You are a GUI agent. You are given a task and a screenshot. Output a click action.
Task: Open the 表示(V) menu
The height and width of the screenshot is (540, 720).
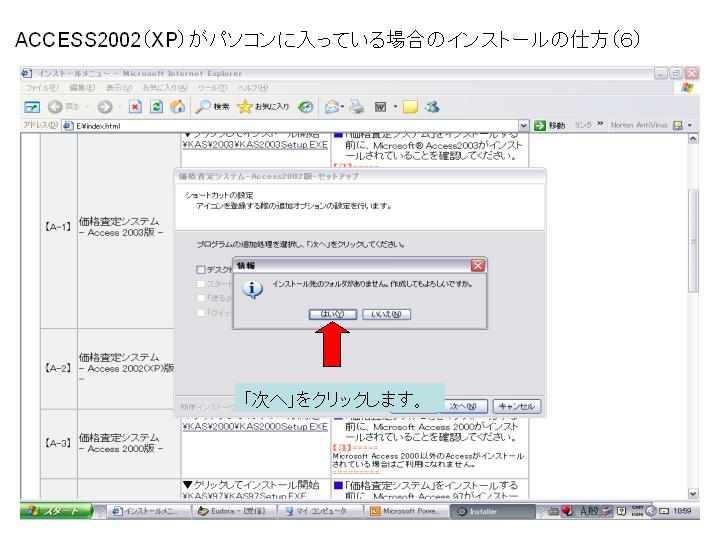(x=119, y=87)
